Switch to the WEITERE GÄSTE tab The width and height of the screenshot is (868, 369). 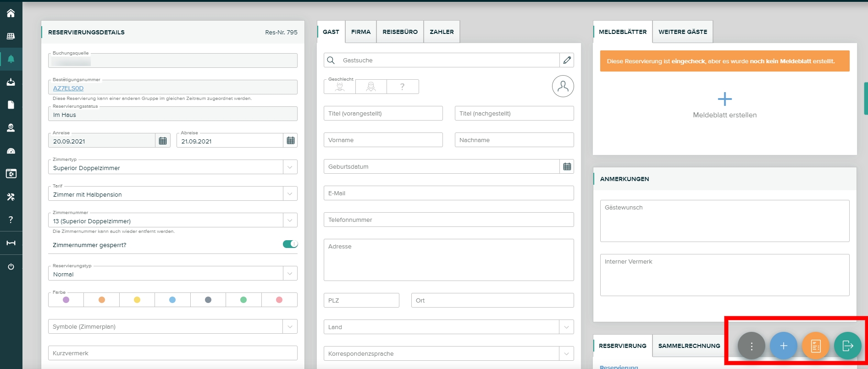[682, 32]
